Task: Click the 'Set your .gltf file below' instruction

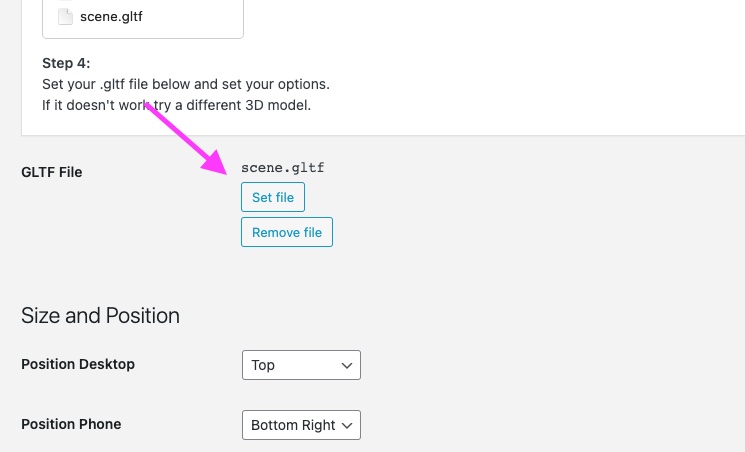Action: (x=186, y=84)
